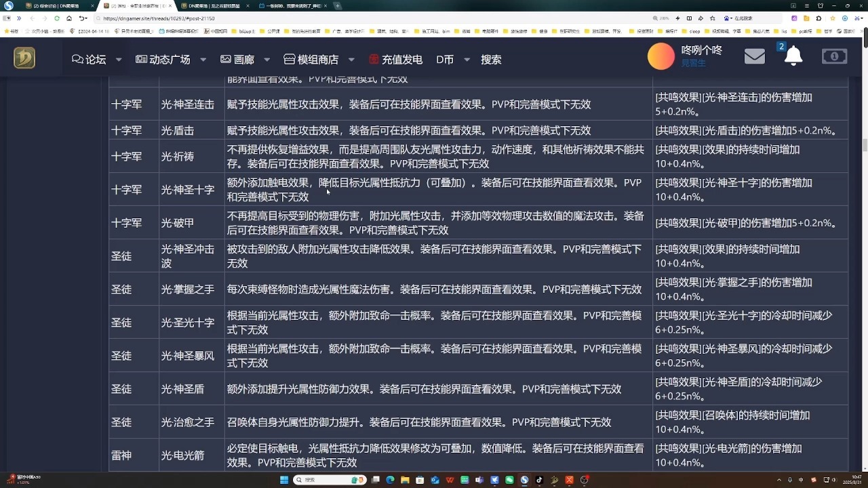This screenshot has height=488, width=868.
Task: Click the skill name cell 光·神圣十字
Action: (192, 190)
